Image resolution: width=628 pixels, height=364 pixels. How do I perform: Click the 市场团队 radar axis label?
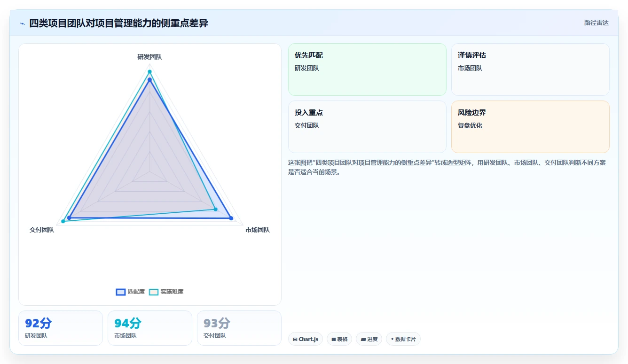(258, 230)
